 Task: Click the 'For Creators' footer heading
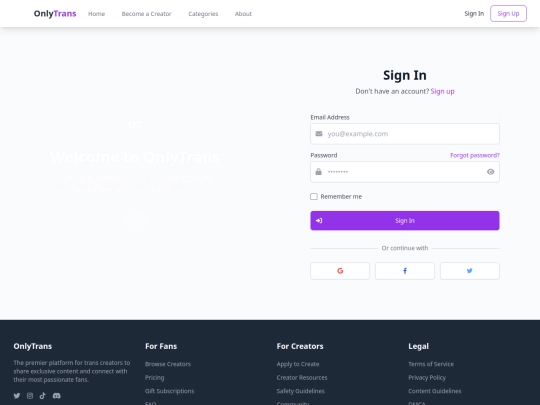[x=300, y=346]
